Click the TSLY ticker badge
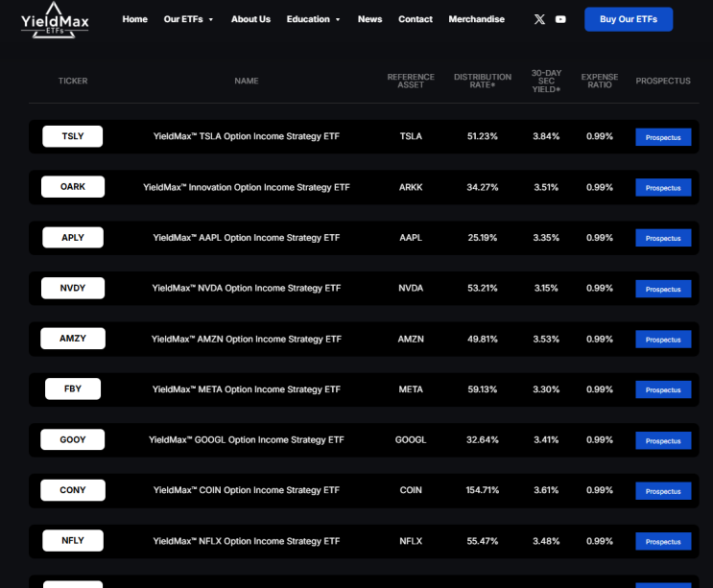This screenshot has width=713, height=588. pos(73,136)
